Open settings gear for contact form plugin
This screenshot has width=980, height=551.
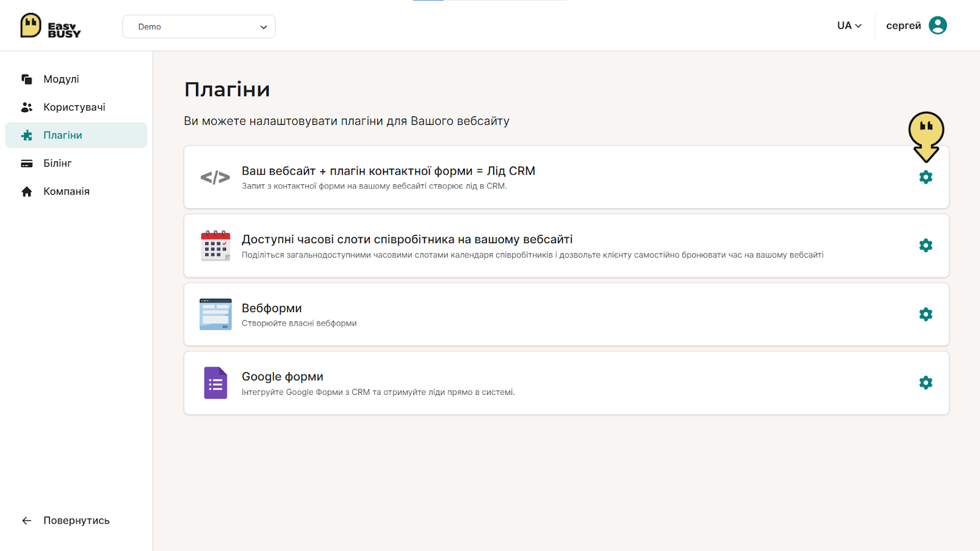tap(925, 177)
